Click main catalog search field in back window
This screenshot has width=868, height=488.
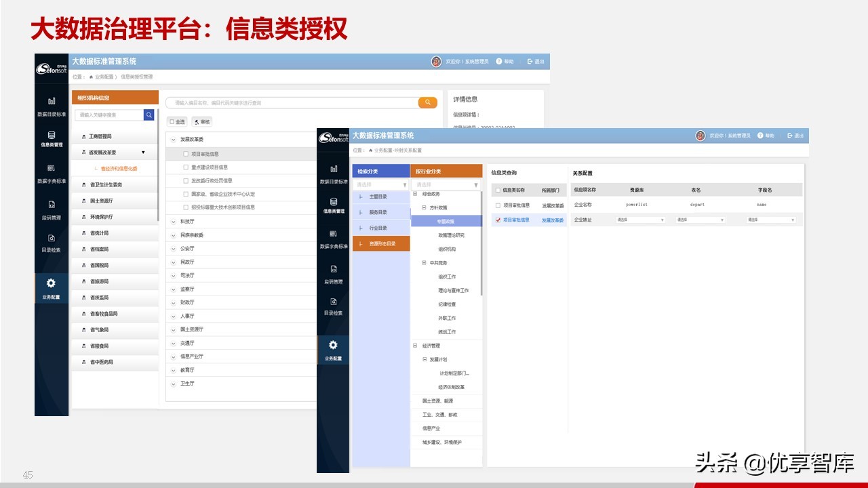292,102
